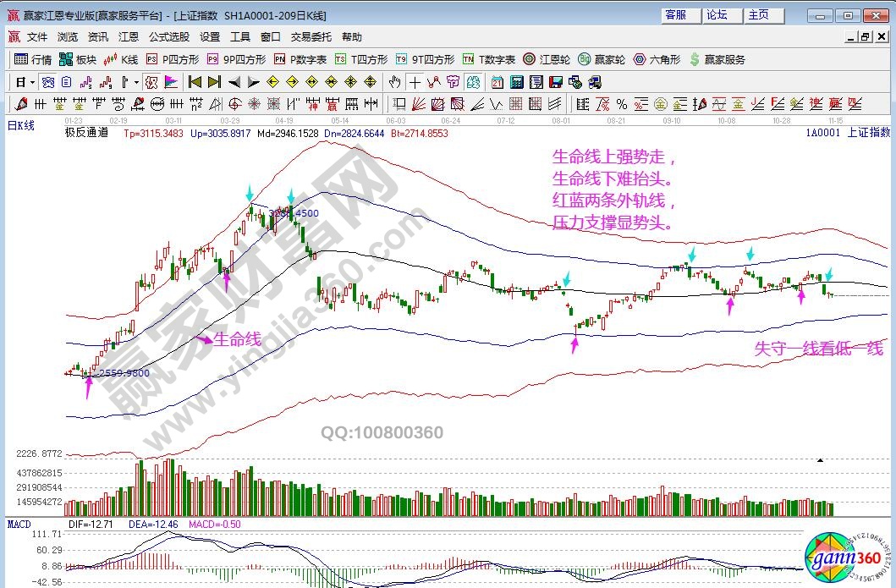Open the 江恩轮 Gann wheel tool
The width and height of the screenshot is (896, 588).
[547, 59]
